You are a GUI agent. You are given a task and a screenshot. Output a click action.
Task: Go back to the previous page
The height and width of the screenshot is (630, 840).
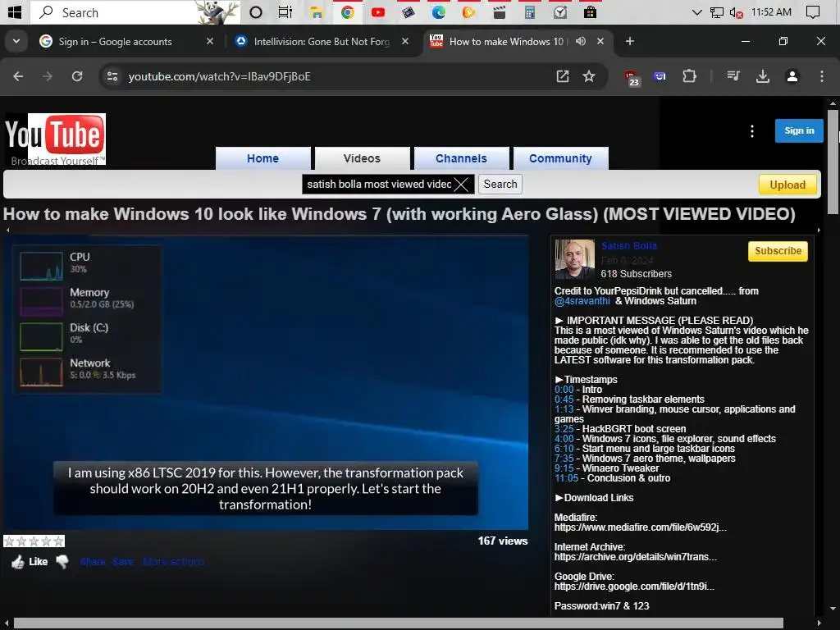(x=18, y=76)
